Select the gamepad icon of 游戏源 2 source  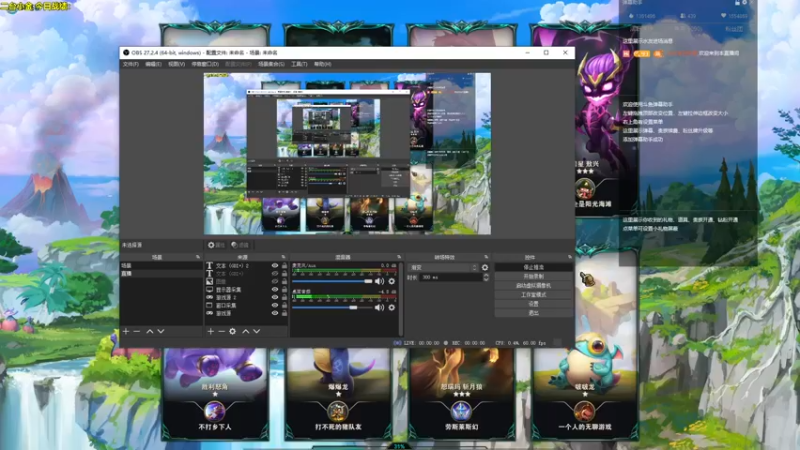[x=209, y=297]
